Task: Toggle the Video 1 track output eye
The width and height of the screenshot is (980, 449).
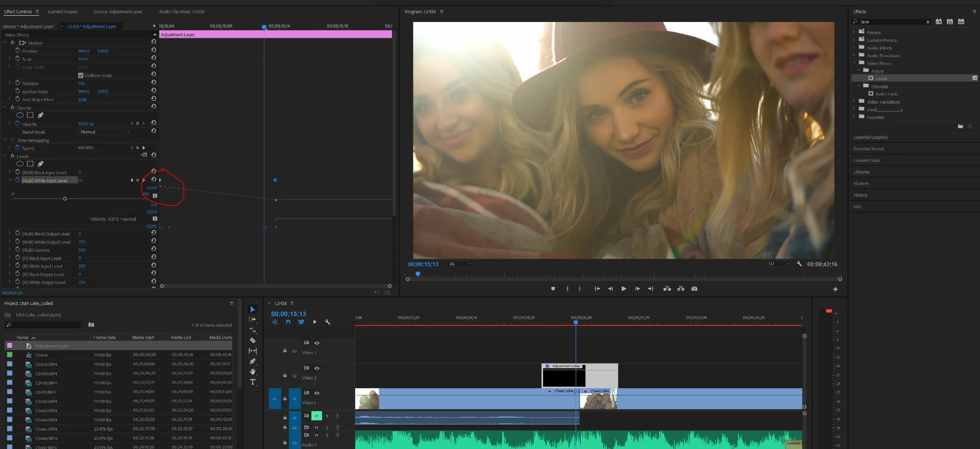Action: (317, 393)
